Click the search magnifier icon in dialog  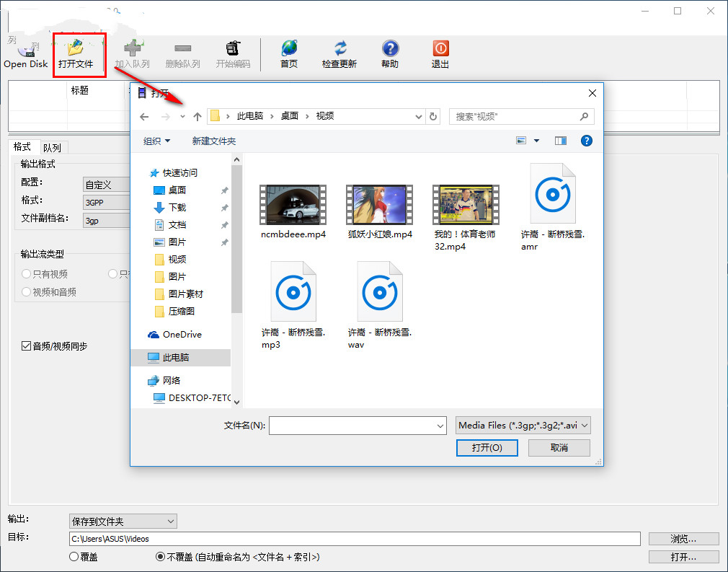(x=584, y=116)
